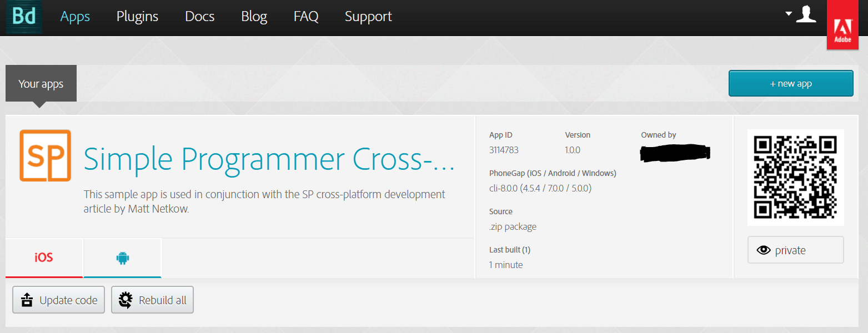Click the Adobe logo badge

click(x=842, y=25)
